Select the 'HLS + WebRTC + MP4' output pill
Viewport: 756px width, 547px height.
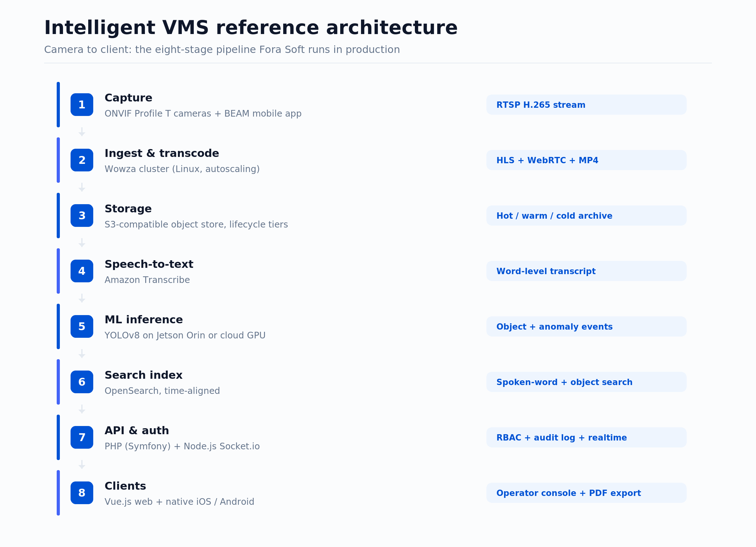[x=586, y=160]
